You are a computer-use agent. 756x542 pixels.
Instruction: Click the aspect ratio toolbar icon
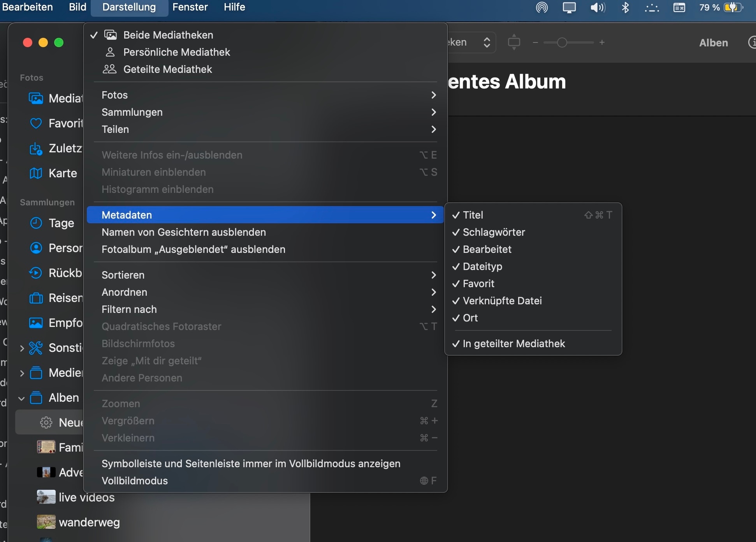click(x=514, y=42)
